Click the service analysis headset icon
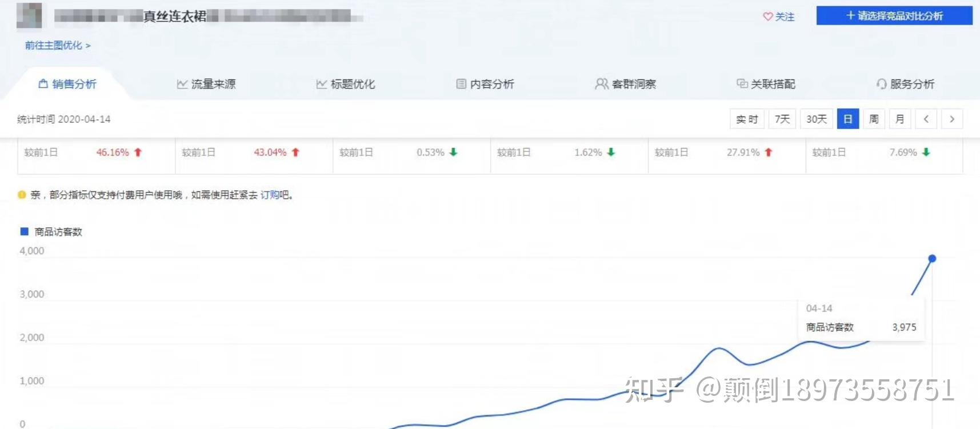Viewport: 980px width, 429px height. (881, 84)
